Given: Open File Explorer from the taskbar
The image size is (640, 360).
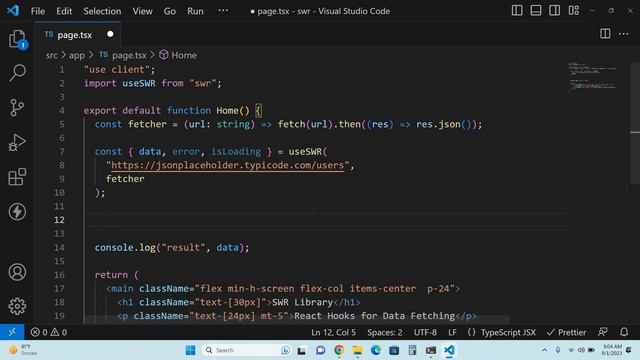Looking at the screenshot, I should coord(358,350).
